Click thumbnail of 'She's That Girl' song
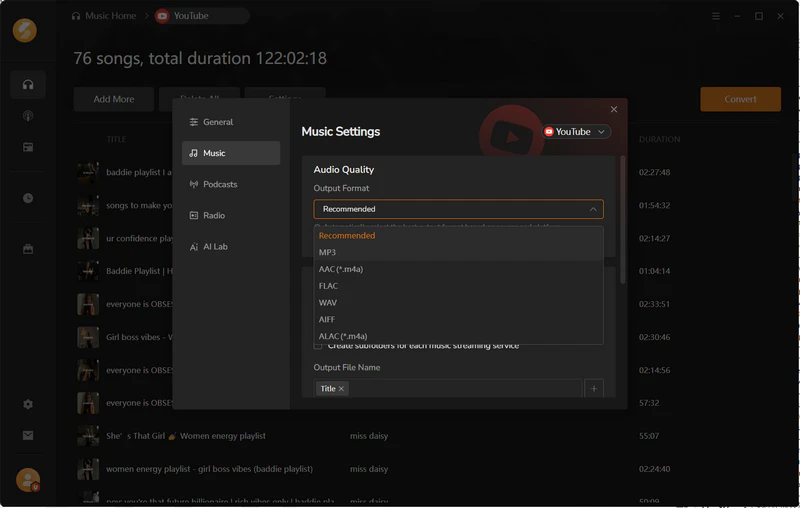 tap(88, 436)
